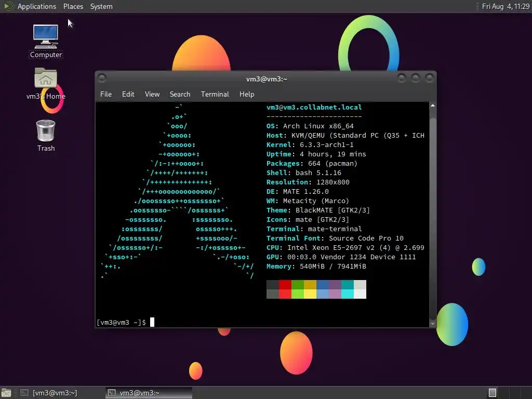Click the dark green color block in neofetch
Viewport: 532px width, 399px height.
298,285
